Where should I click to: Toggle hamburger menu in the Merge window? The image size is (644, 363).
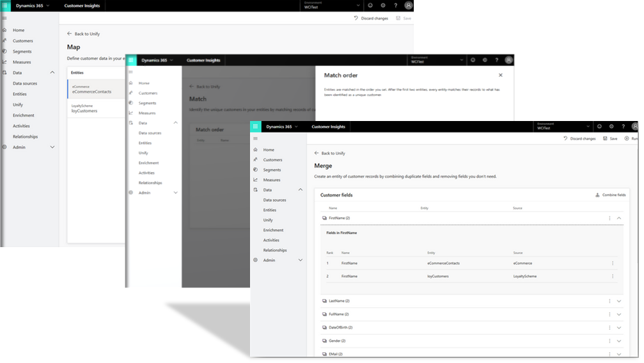[x=255, y=138]
